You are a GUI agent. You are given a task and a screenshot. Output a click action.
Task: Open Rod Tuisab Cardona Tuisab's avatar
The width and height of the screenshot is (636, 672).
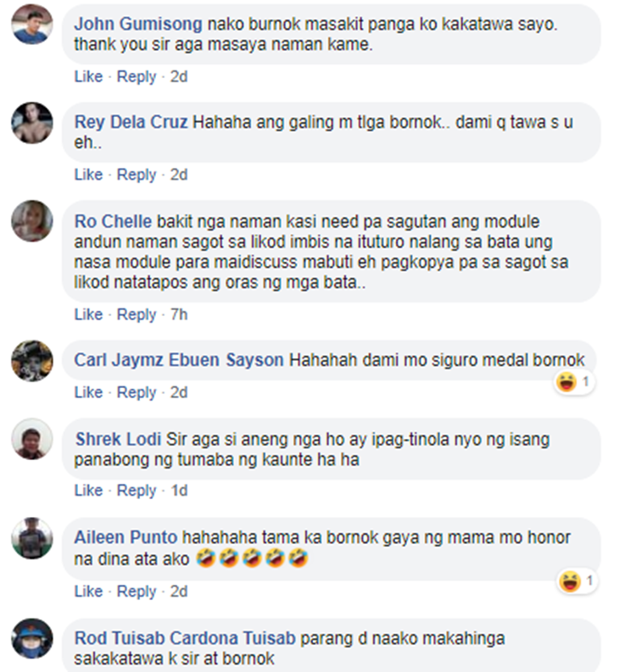32,639
